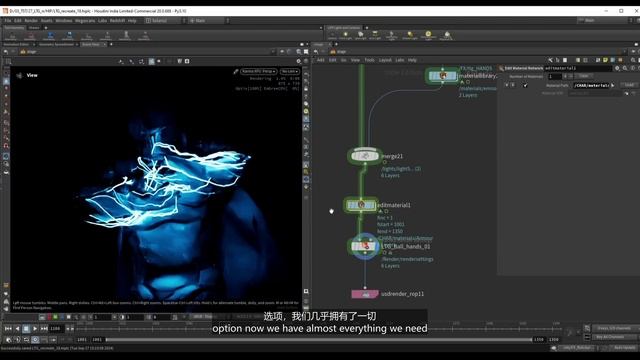Open the Windows menu

(x=64, y=20)
